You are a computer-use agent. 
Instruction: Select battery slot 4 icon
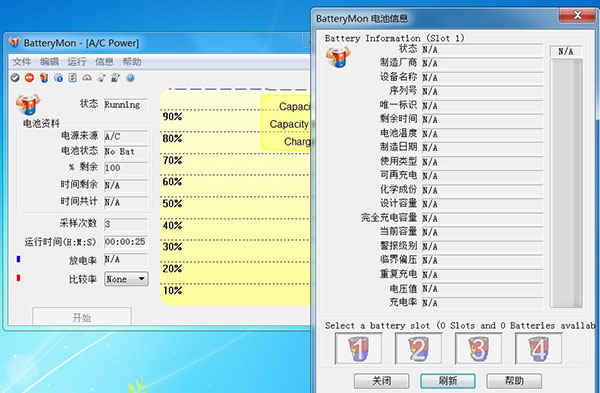click(x=538, y=348)
